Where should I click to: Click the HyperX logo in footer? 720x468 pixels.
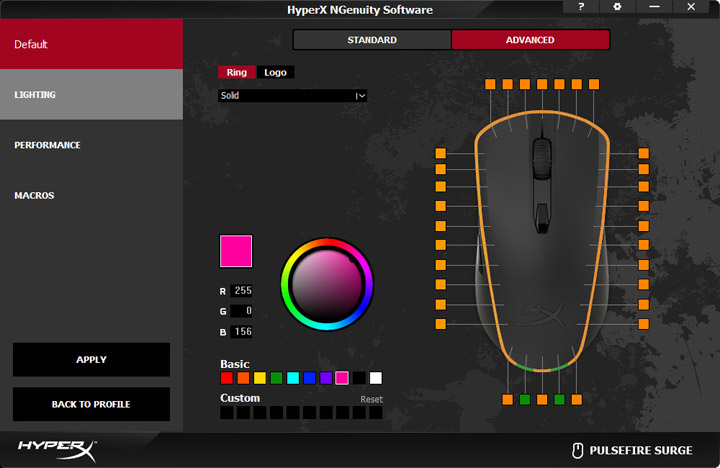tap(57, 450)
